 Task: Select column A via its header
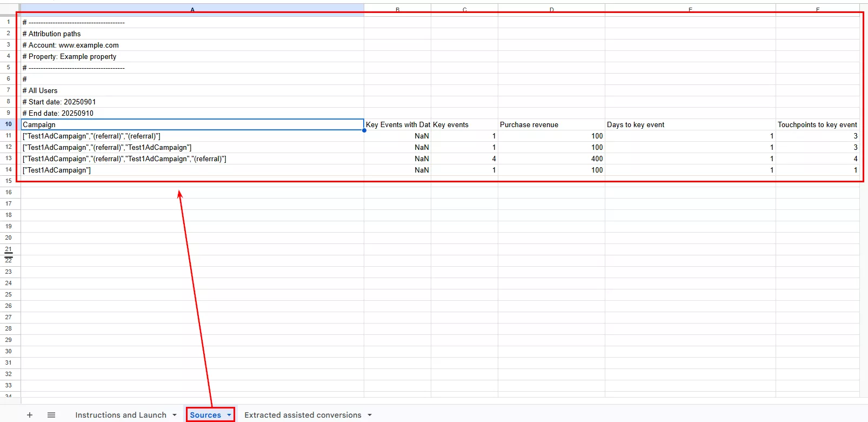click(192, 9)
